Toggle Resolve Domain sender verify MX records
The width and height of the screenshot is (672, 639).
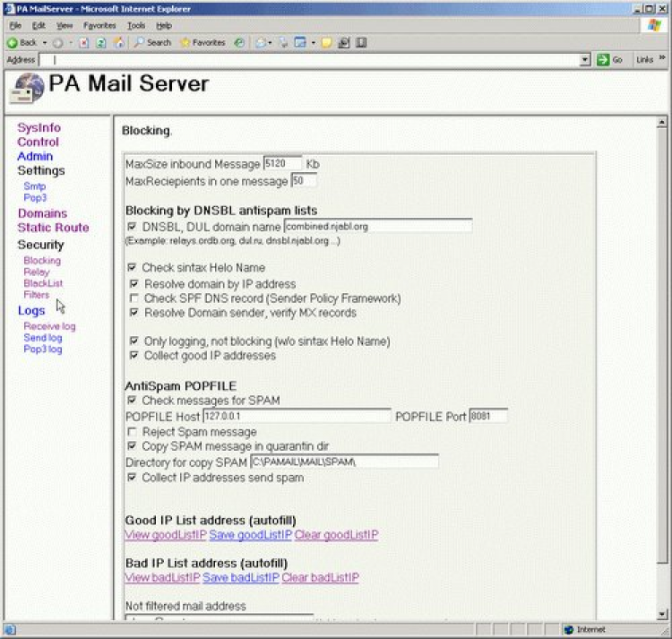click(134, 313)
